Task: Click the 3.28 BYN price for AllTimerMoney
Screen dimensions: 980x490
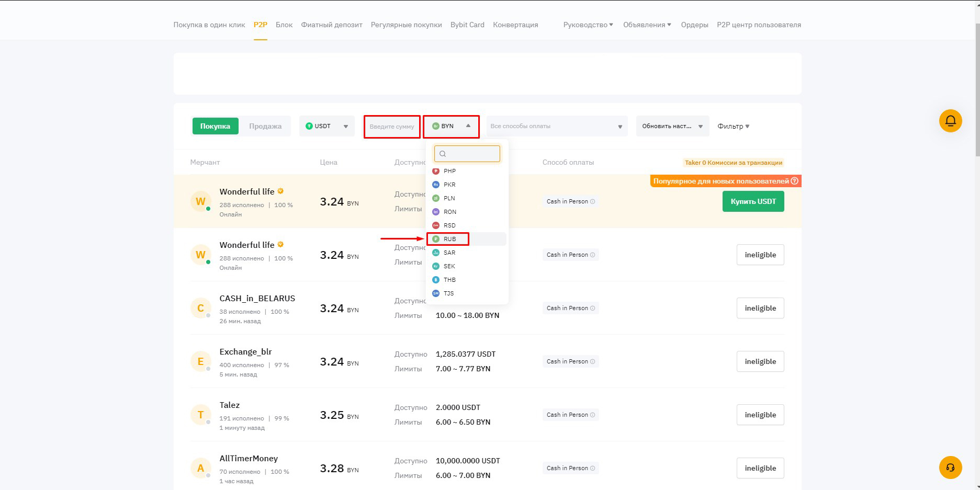Action: 339,469
